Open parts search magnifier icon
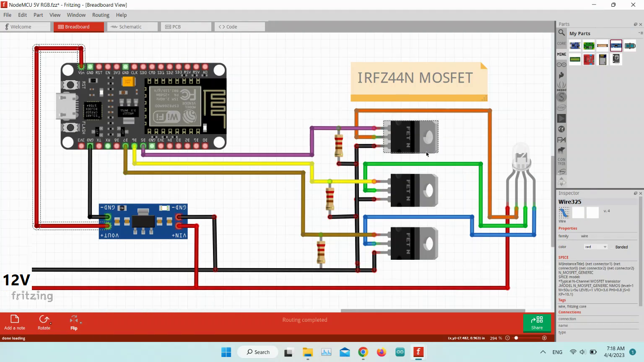This screenshot has width=644, height=362. 561,33
